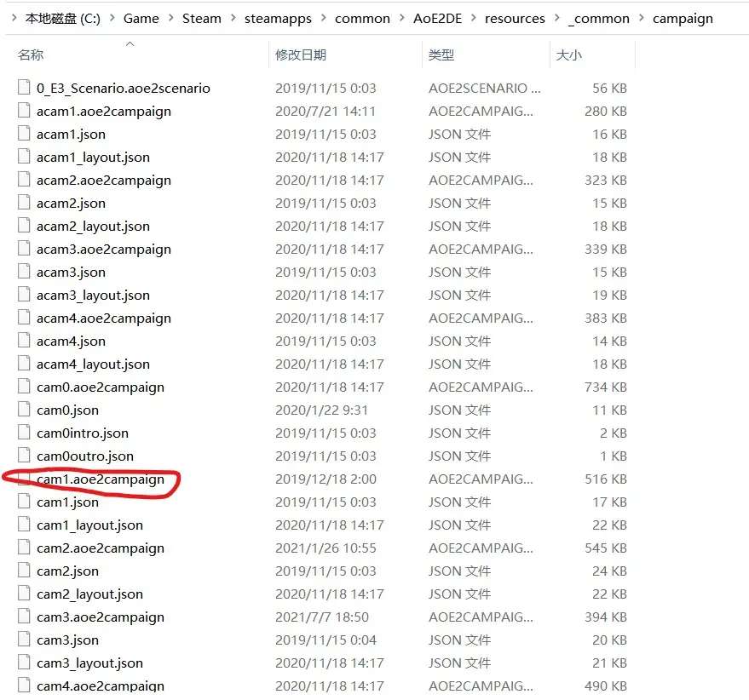Click the size value 56 KB
Viewport: 749px width, 700px height.
[609, 89]
